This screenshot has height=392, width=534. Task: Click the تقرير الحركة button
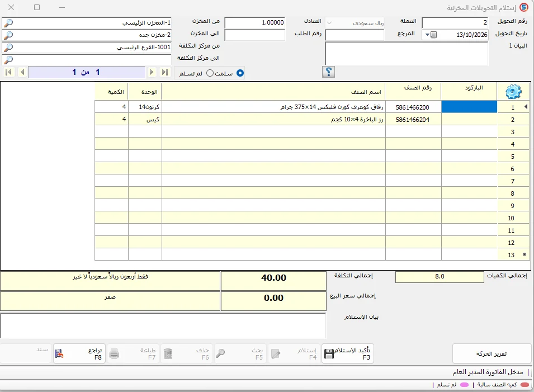click(x=492, y=353)
